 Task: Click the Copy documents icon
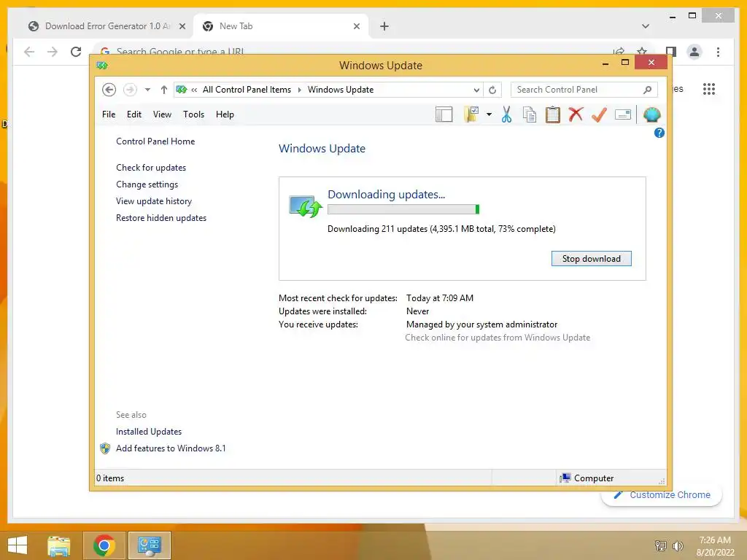pyautogui.click(x=530, y=114)
